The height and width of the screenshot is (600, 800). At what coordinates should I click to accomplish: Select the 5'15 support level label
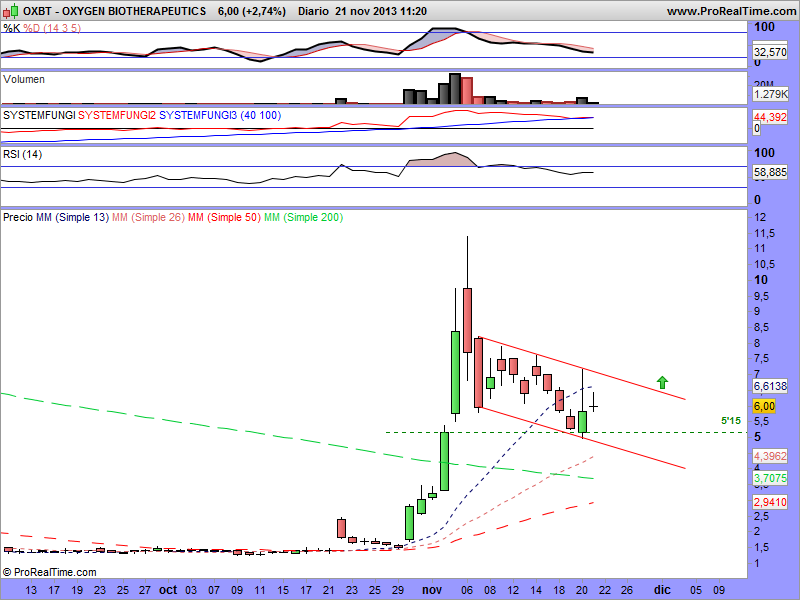tap(731, 421)
